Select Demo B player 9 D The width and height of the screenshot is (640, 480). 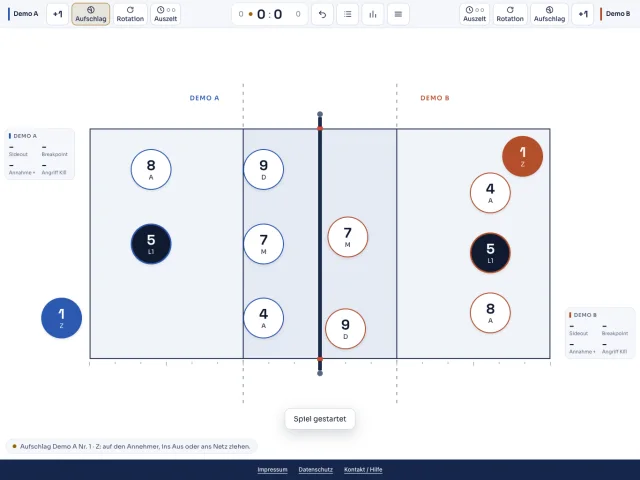[346, 329]
